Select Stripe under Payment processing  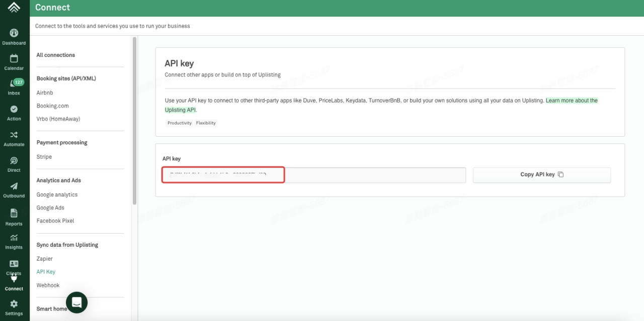click(44, 157)
